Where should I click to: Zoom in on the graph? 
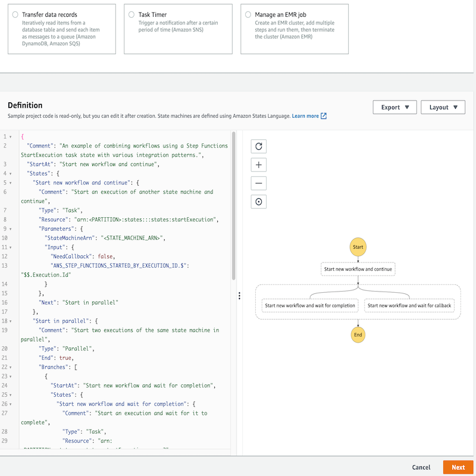259,165
